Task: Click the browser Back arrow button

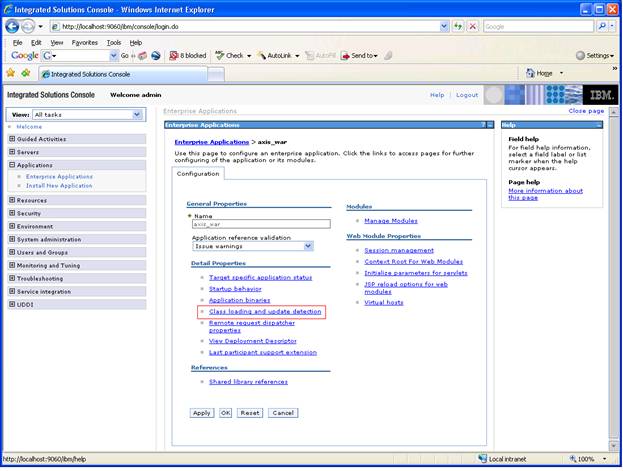Action: (x=12, y=27)
